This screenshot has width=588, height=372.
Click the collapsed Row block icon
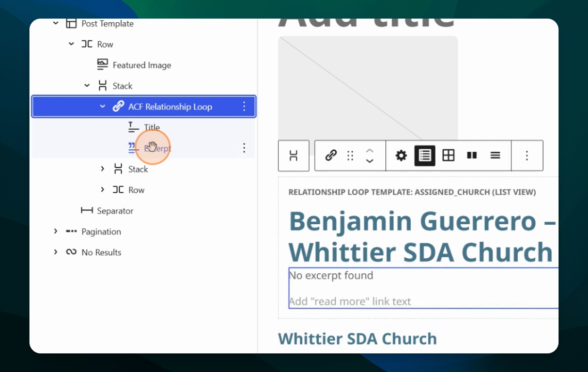(118, 190)
